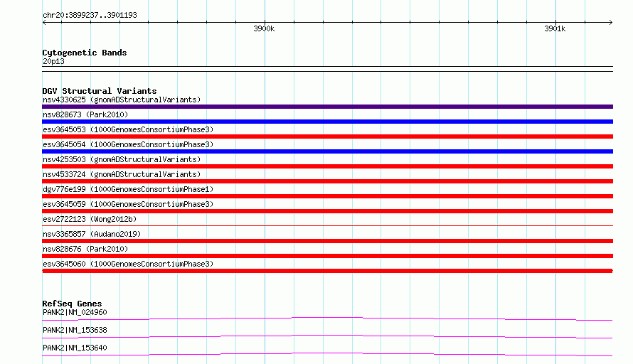This screenshot has height=364, width=633.
Task: Open variant esv3645059 label
Action: [128, 204]
